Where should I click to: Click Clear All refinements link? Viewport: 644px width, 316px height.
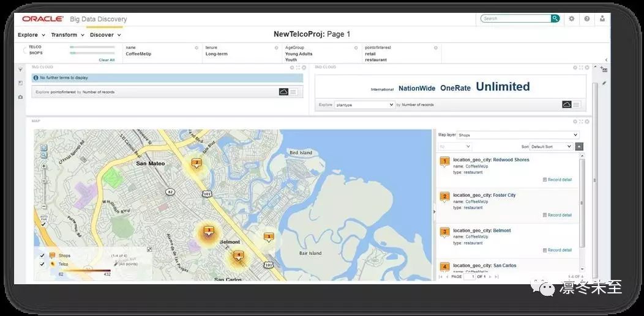[x=107, y=60]
